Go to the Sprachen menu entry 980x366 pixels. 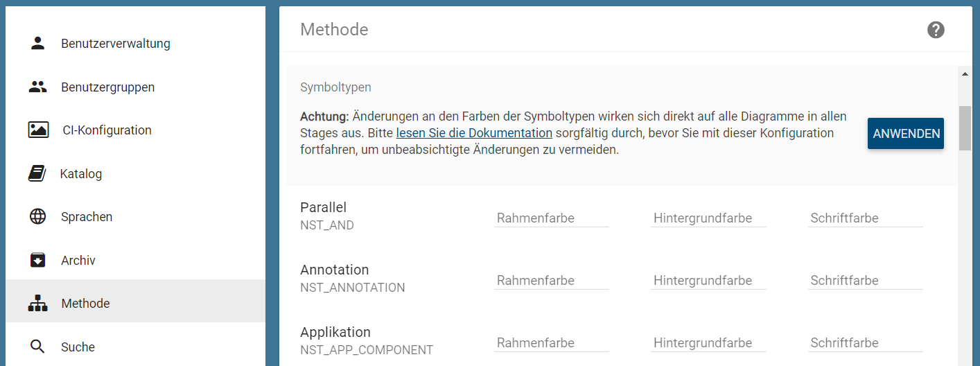pos(87,217)
